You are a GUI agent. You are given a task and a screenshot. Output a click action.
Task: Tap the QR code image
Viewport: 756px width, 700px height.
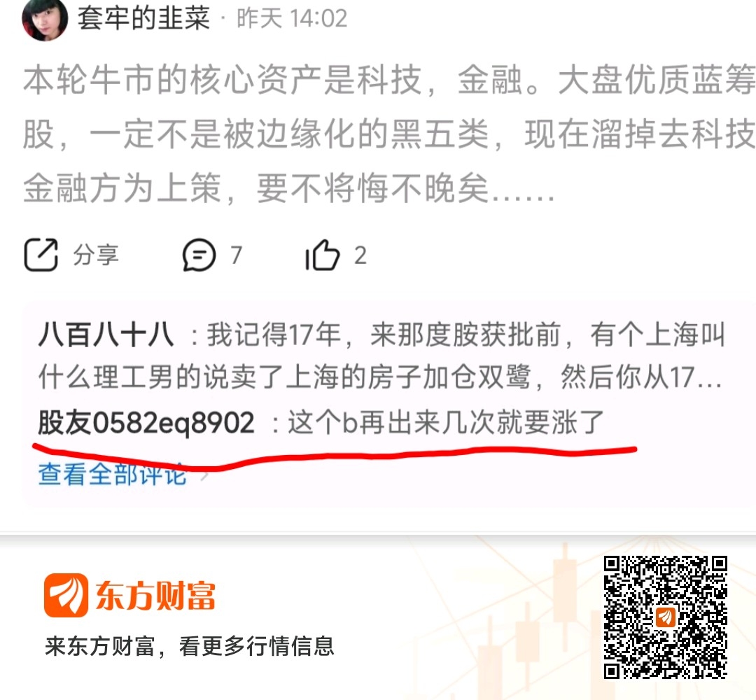coord(666,617)
